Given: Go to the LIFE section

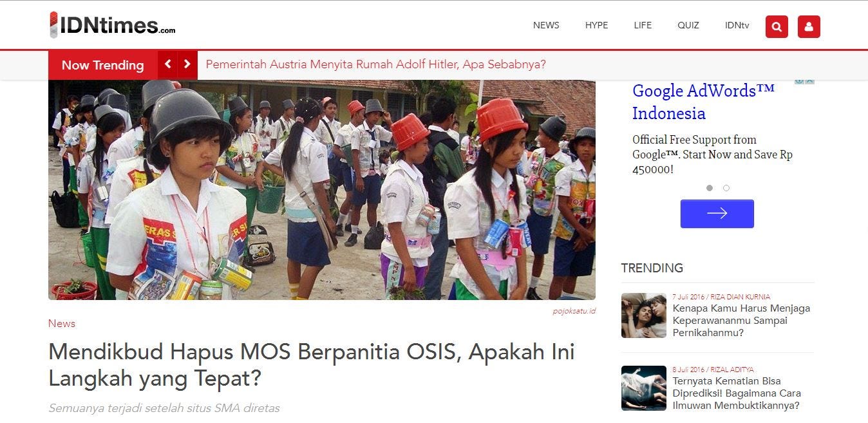Looking at the screenshot, I should click(x=643, y=26).
